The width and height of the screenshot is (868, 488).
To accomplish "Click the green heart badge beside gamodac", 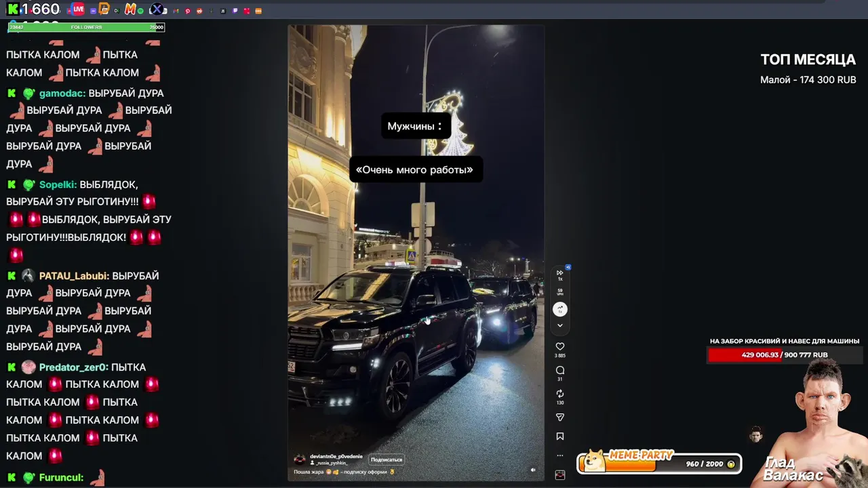I will pos(28,93).
